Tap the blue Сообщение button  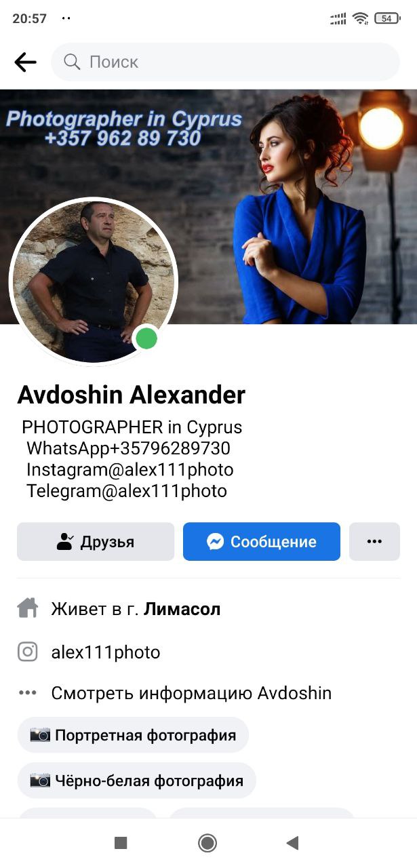pyautogui.click(x=262, y=541)
